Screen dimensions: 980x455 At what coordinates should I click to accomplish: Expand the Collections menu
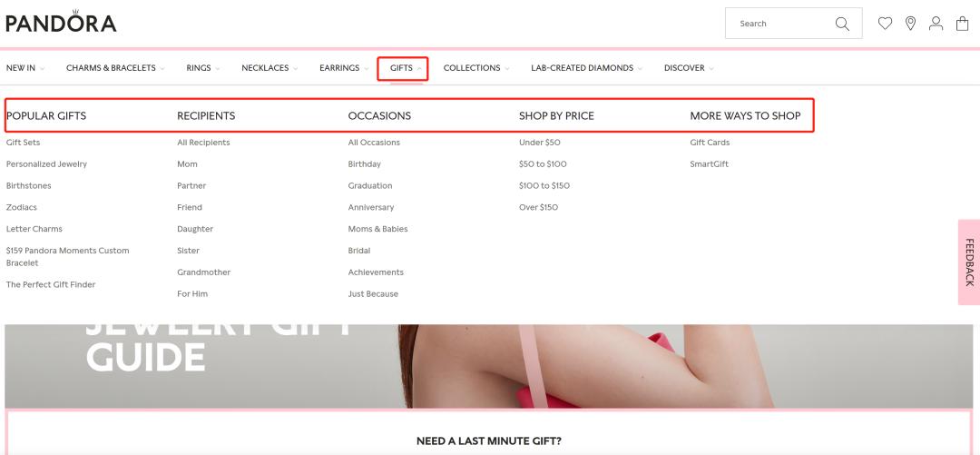[475, 67]
